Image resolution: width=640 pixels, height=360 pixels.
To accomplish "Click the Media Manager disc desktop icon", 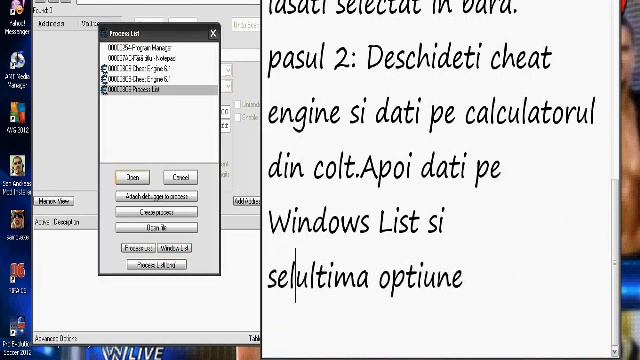I will pyautogui.click(x=17, y=70).
